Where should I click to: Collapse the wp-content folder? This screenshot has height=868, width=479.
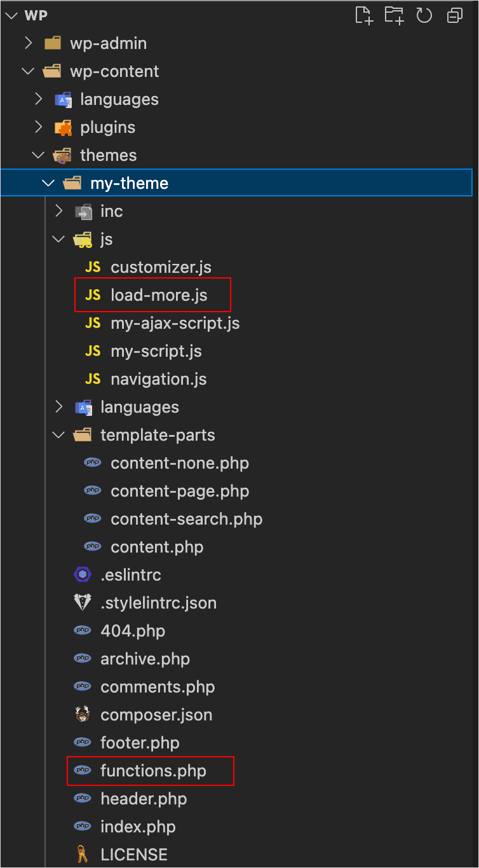[28, 71]
